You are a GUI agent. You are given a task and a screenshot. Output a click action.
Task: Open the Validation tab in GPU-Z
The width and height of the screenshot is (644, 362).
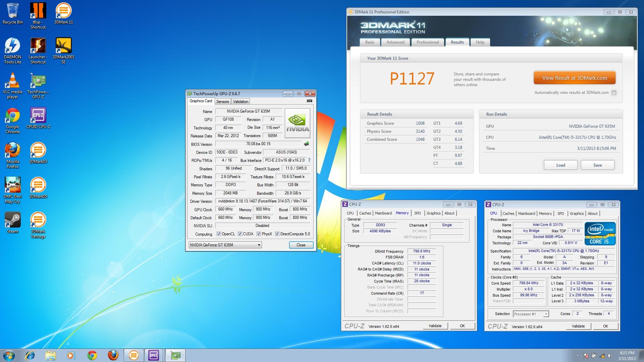tap(240, 102)
